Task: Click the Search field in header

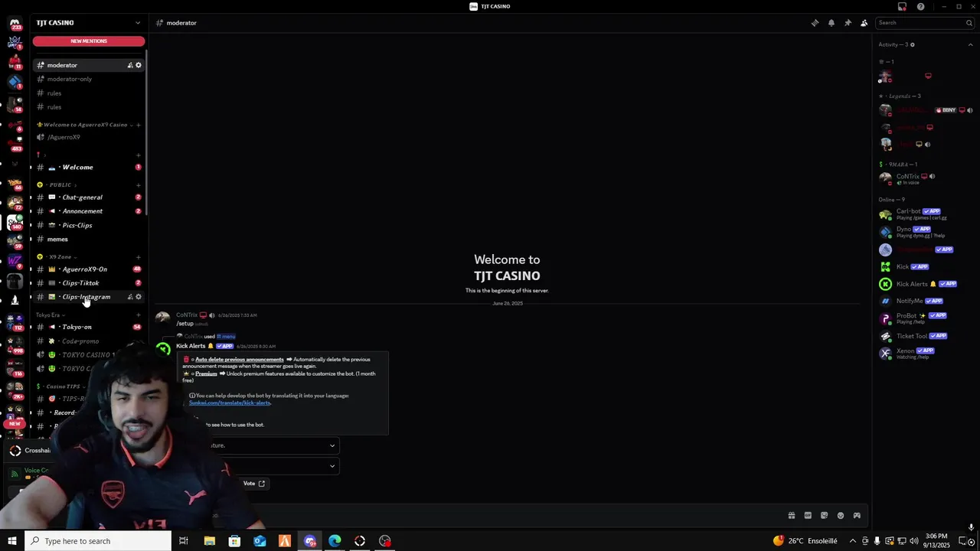Action: (924, 23)
